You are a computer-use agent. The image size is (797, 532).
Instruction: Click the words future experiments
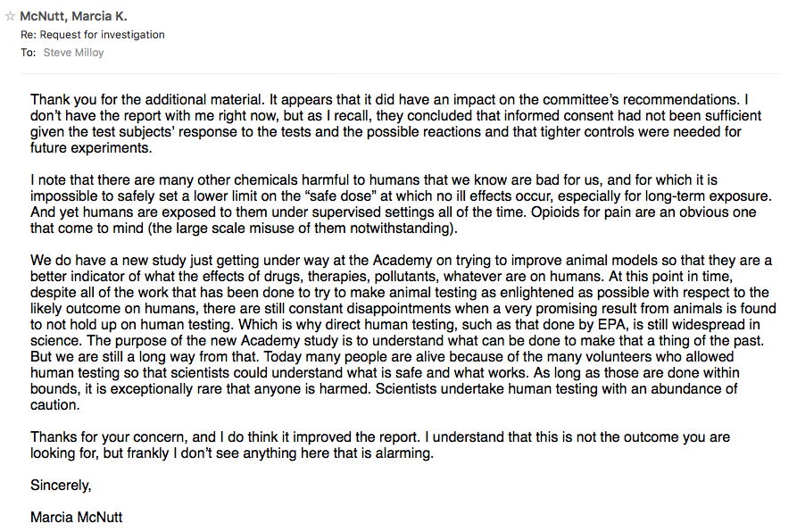click(91, 148)
